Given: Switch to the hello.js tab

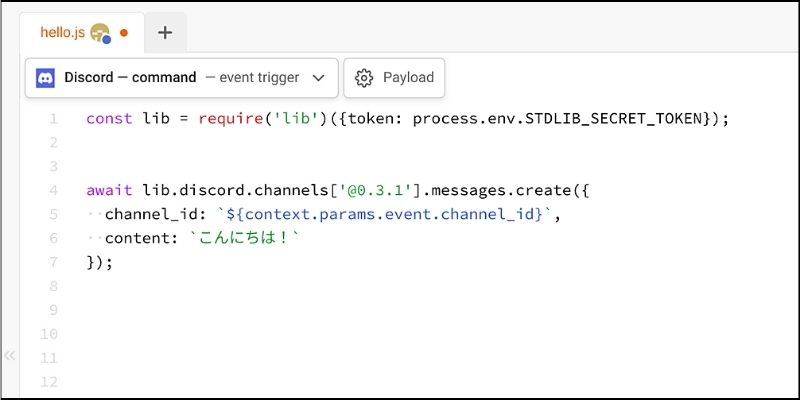Looking at the screenshot, I should [x=82, y=33].
